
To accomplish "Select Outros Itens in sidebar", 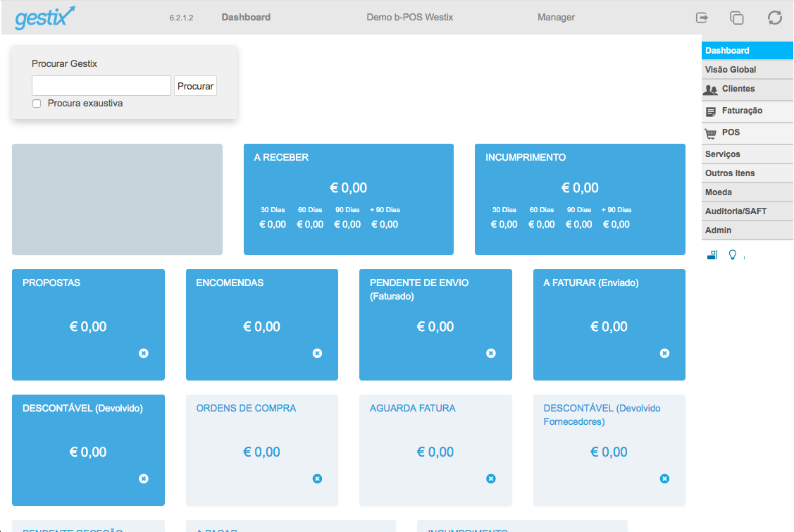I will coord(748,173).
